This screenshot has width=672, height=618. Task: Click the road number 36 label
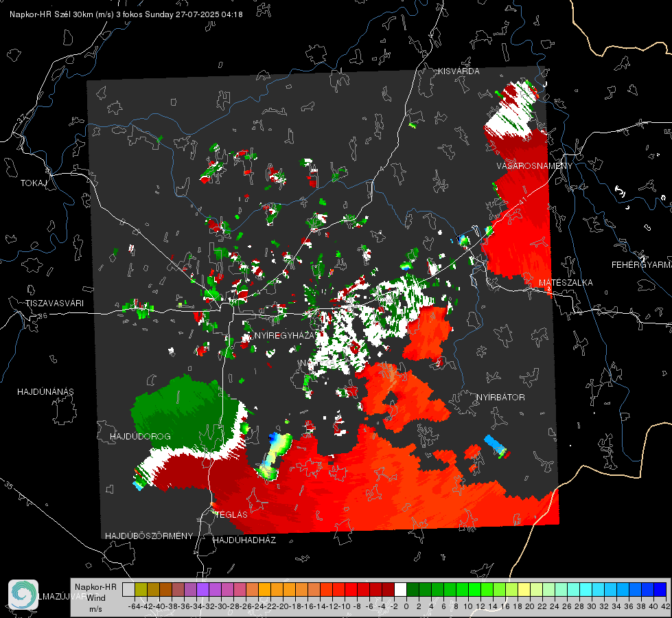pyautogui.click(x=43, y=316)
